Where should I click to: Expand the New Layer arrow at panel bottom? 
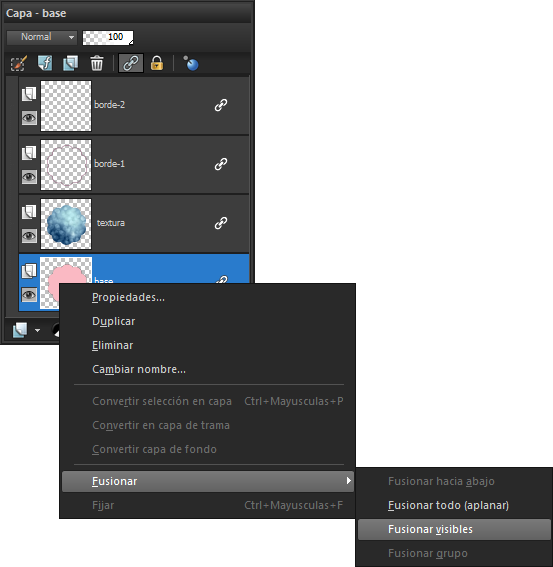pyautogui.click(x=37, y=331)
